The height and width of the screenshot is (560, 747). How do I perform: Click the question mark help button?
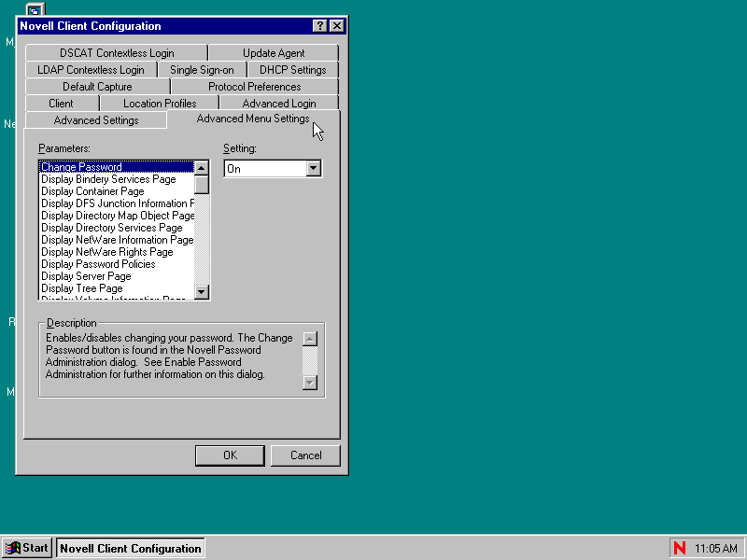[x=320, y=26]
